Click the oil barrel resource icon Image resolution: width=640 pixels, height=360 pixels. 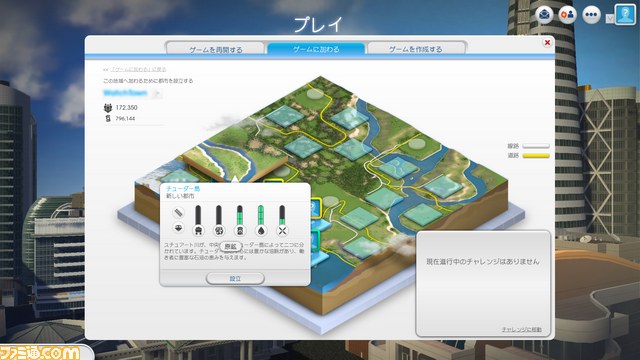[x=240, y=231]
